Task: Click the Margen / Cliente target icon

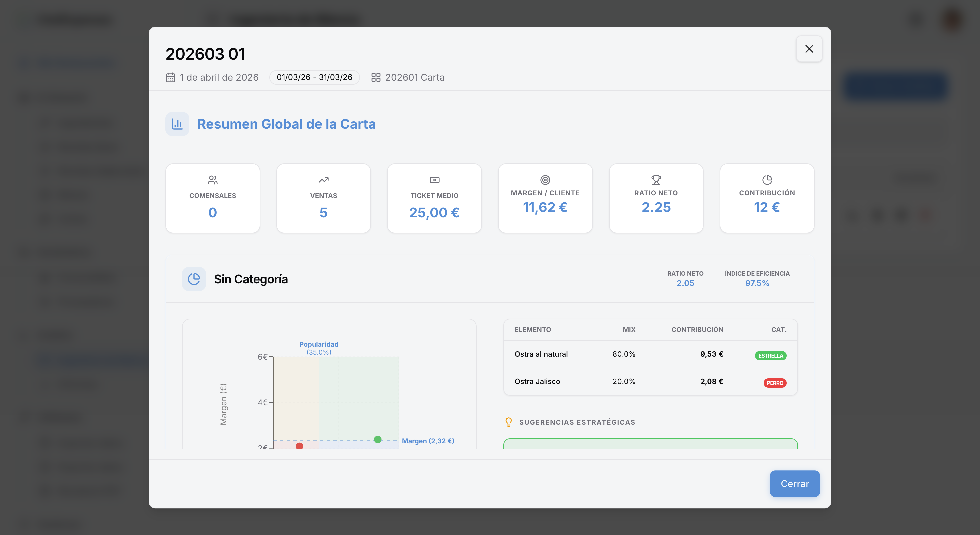Action: coord(545,180)
